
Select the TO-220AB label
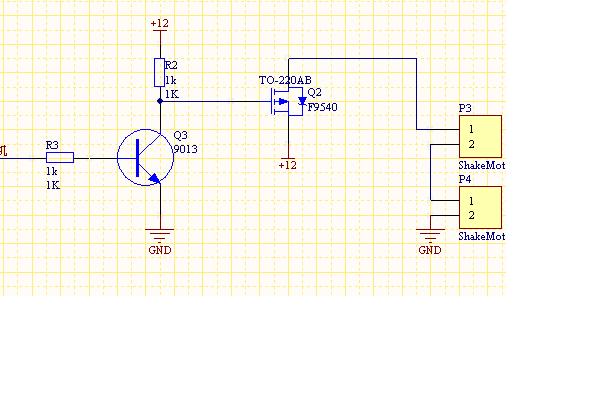pos(285,80)
